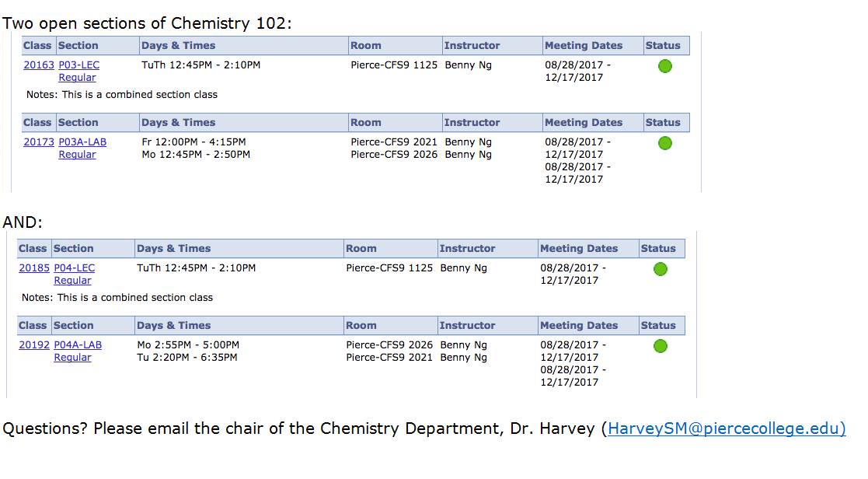The height and width of the screenshot is (479, 868).
Task: Open class number 20185 link
Action: pos(34,268)
